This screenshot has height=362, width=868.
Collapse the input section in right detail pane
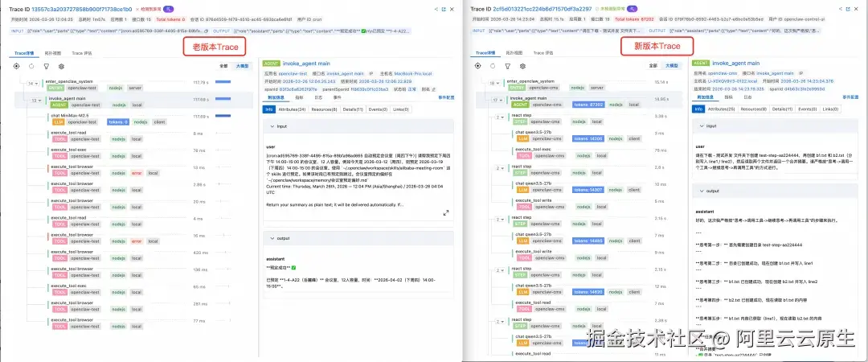(x=702, y=126)
